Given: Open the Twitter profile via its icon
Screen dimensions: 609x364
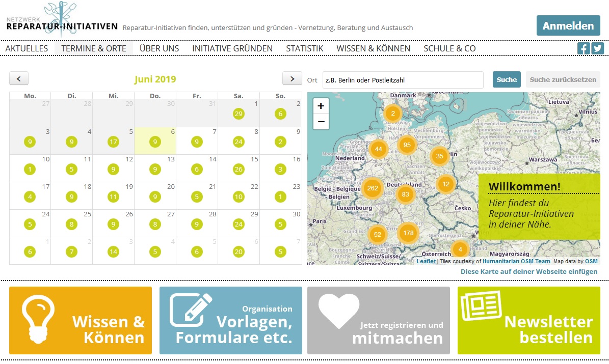Looking at the screenshot, I should (597, 48).
